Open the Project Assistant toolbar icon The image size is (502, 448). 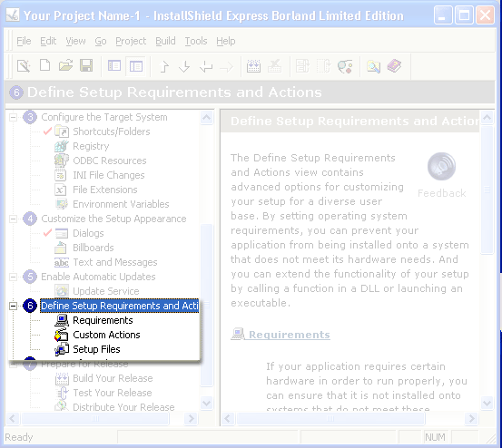24,66
